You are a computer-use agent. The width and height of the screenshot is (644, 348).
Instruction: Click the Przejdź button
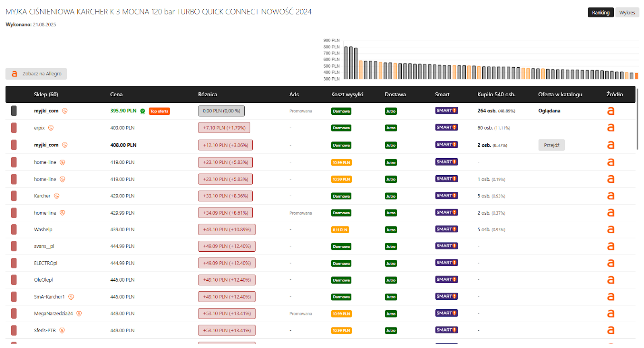(551, 145)
